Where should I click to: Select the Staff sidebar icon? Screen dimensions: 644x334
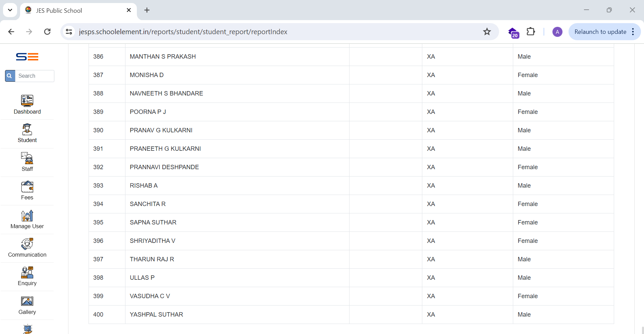click(x=27, y=158)
